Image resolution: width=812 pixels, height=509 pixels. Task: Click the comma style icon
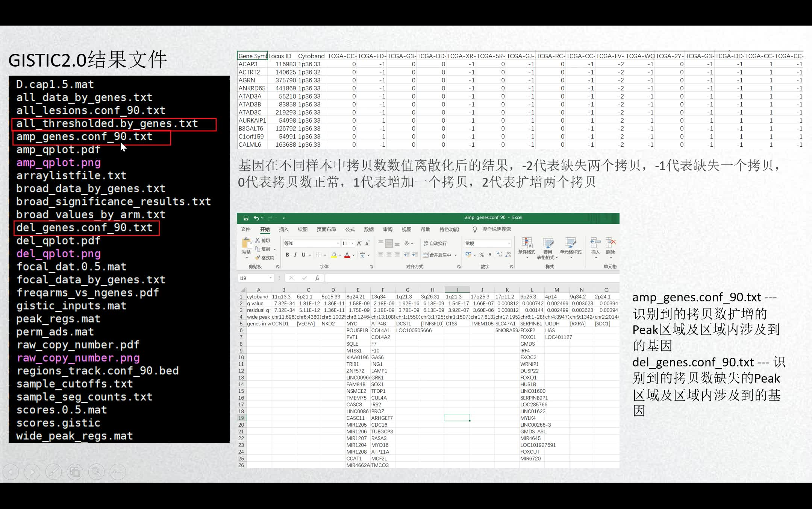pyautogui.click(x=490, y=255)
